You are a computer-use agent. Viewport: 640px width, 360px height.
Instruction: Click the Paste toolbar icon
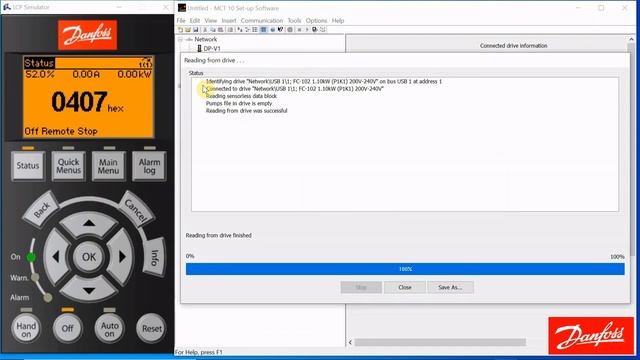[220, 29]
